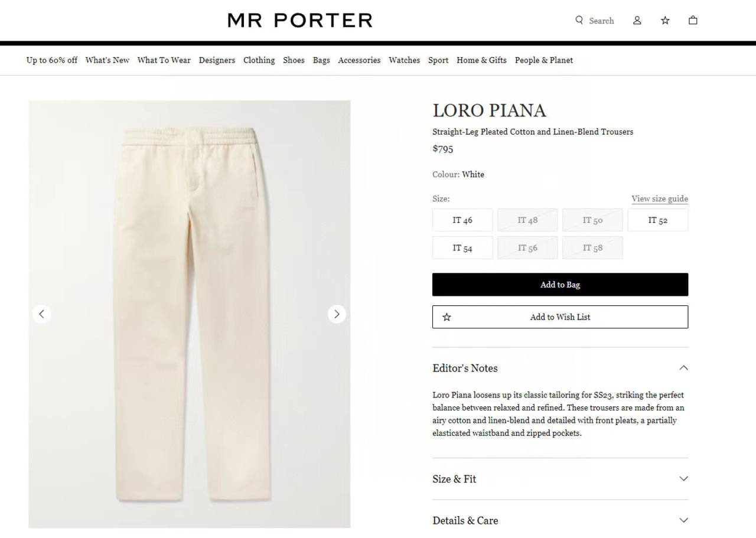756x538 pixels.
Task: Expand the Details & Care section
Action: 560,520
